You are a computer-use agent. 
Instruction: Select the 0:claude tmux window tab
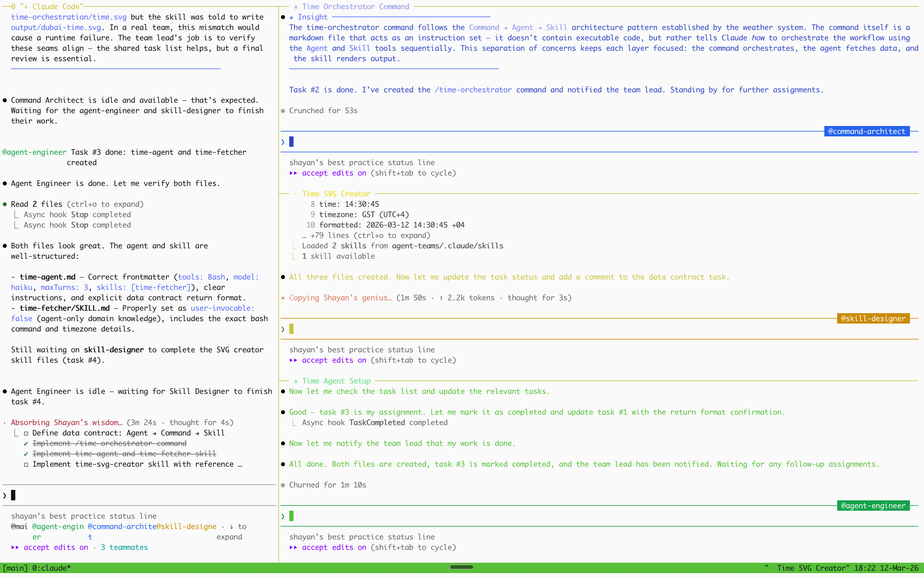[51, 568]
